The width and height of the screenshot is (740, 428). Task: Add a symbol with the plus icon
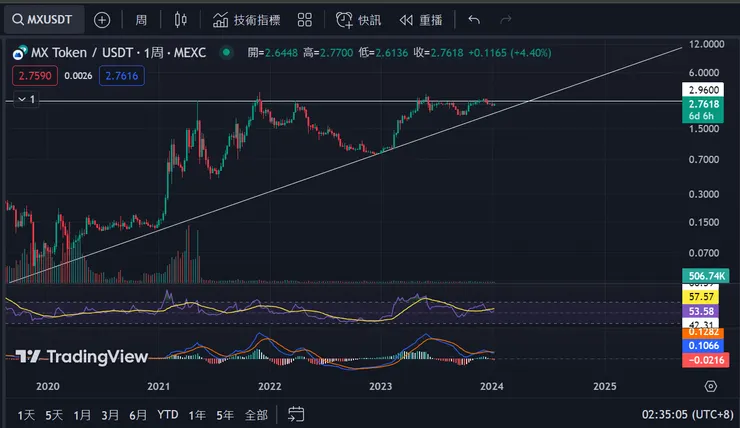[102, 20]
